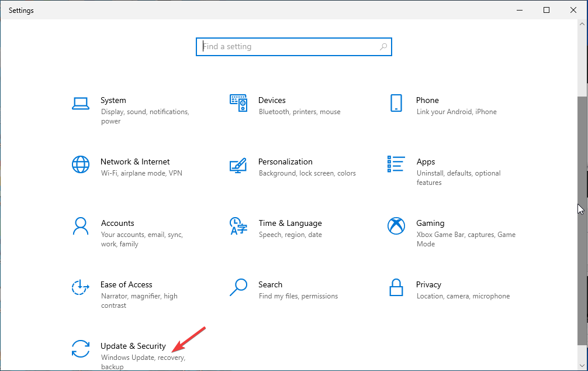Click 'Xbox Game Bar, captures, Game Mode' text
588x371 pixels.
(x=466, y=239)
